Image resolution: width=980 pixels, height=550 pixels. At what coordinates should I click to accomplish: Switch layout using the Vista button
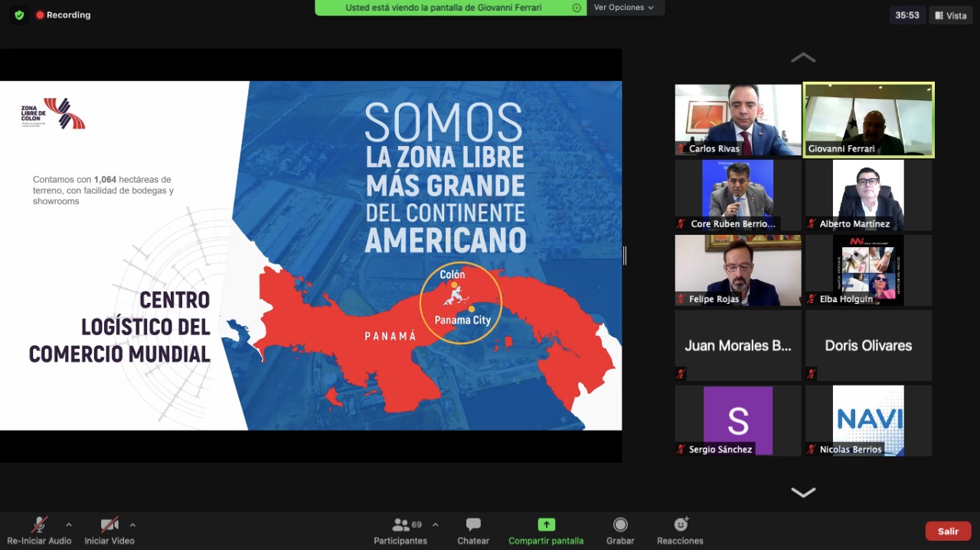click(950, 15)
